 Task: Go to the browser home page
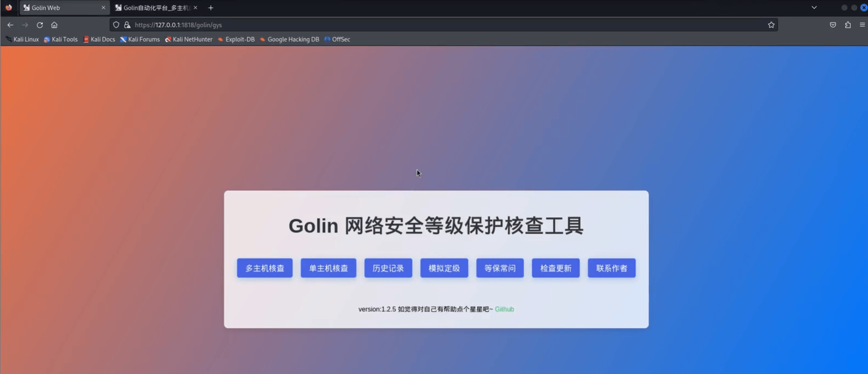tap(54, 25)
